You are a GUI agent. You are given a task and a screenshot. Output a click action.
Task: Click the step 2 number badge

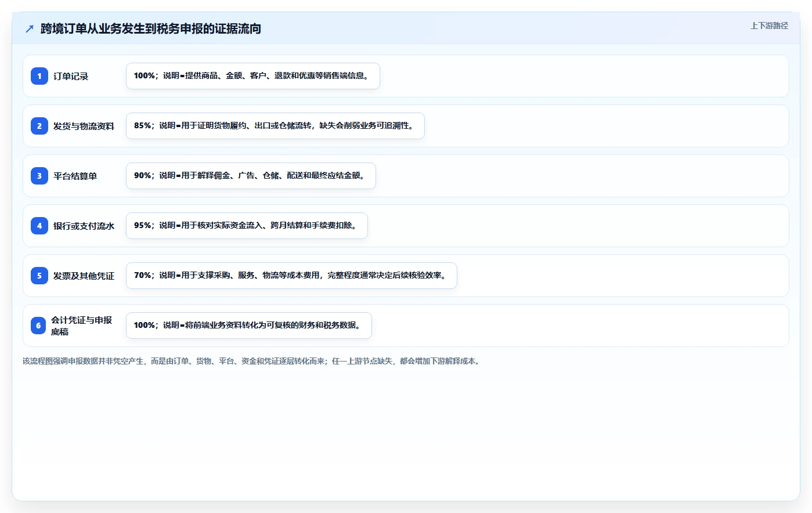[39, 126]
